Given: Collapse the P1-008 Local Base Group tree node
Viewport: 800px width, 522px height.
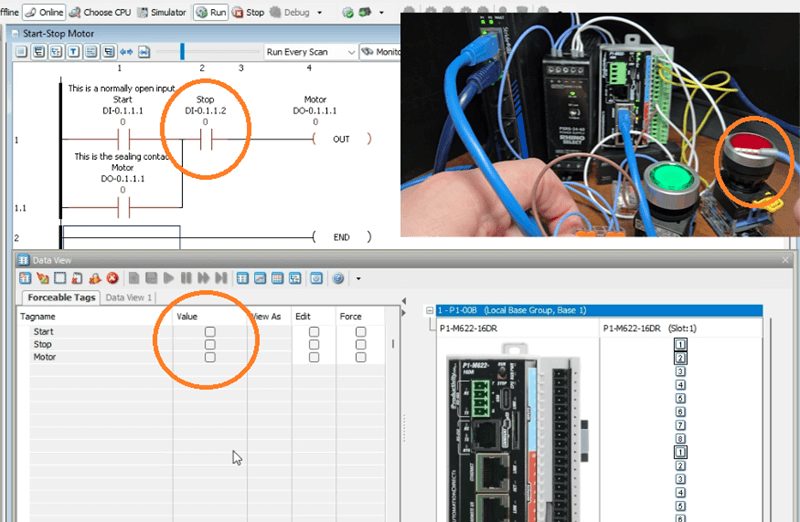Looking at the screenshot, I should coord(429,311).
